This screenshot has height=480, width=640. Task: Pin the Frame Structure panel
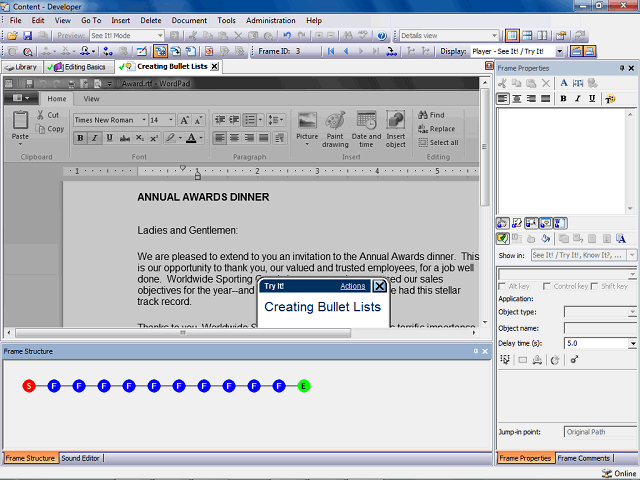pos(476,351)
